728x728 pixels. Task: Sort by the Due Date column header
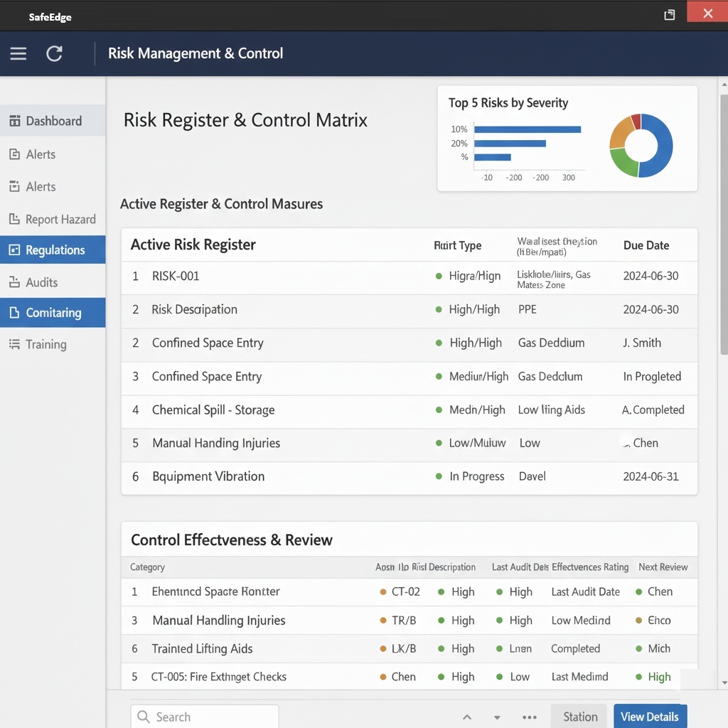pos(646,245)
